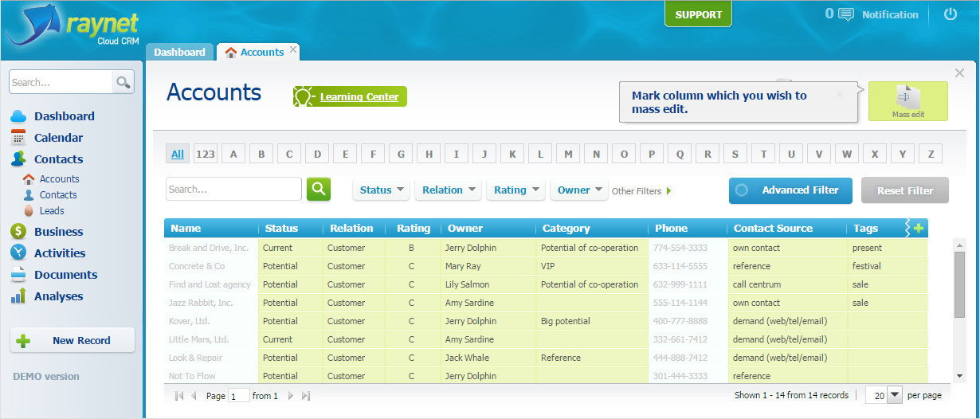Screen dimensions: 980x419
Task: Open the Notification message icon
Action: (846, 14)
